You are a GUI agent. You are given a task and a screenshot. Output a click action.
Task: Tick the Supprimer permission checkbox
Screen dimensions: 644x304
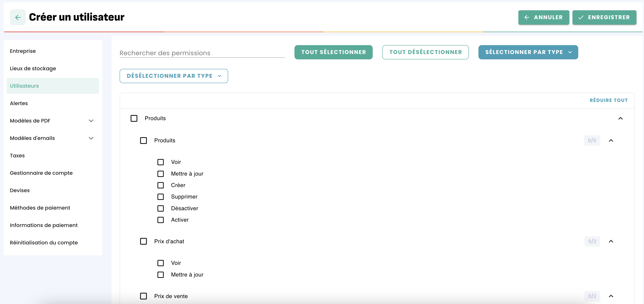click(160, 197)
